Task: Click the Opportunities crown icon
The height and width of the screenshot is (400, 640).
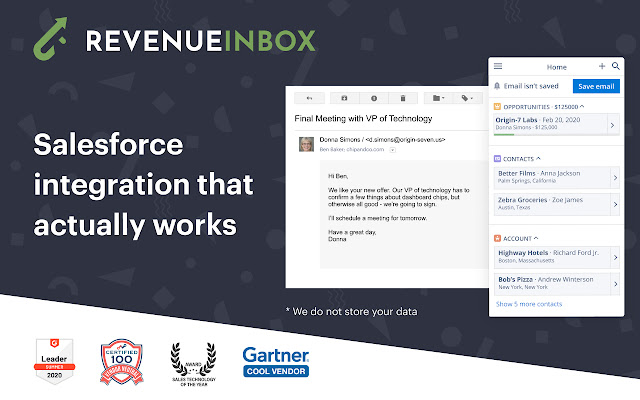Action: 497,107
